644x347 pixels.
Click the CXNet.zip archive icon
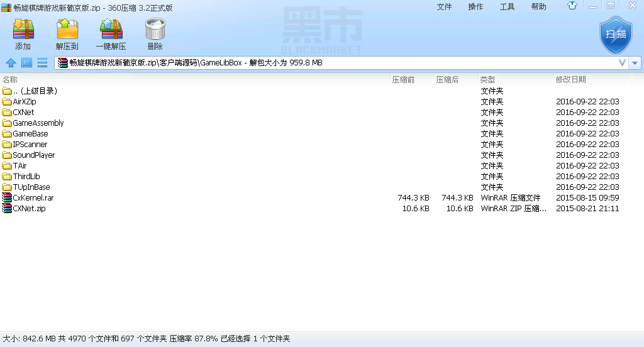tap(6, 208)
